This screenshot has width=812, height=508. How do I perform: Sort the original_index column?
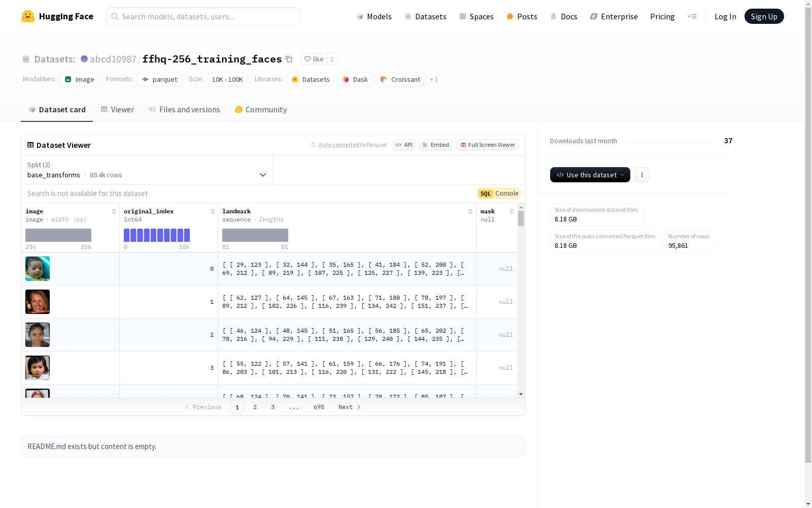[x=213, y=211]
